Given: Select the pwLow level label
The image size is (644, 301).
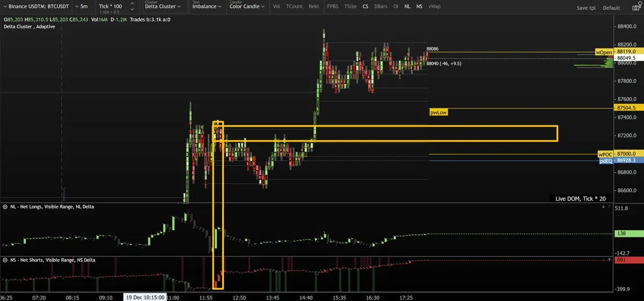Looking at the screenshot, I should pyautogui.click(x=438, y=112).
